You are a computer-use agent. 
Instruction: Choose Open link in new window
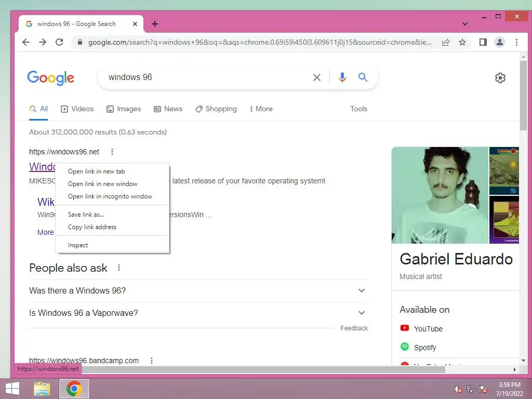112,184
